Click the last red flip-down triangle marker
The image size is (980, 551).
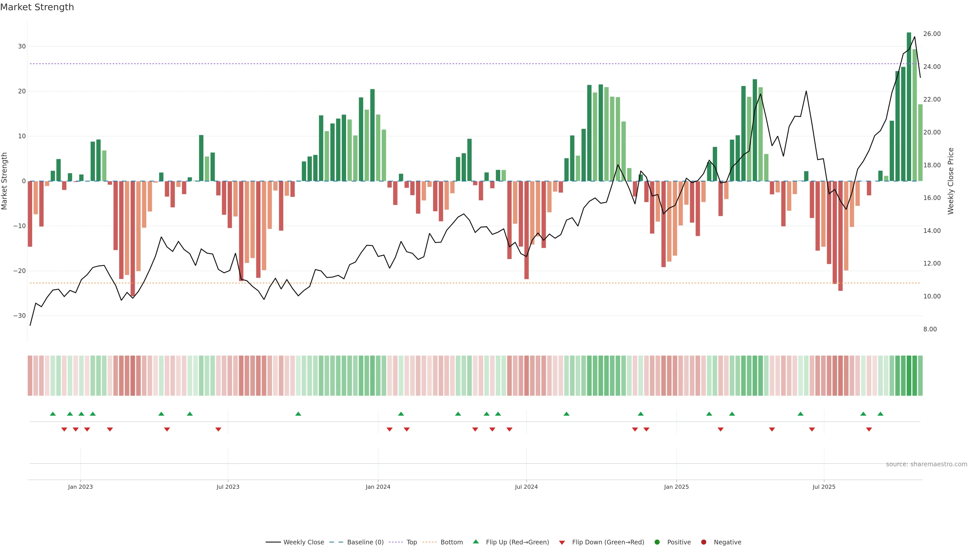point(869,429)
